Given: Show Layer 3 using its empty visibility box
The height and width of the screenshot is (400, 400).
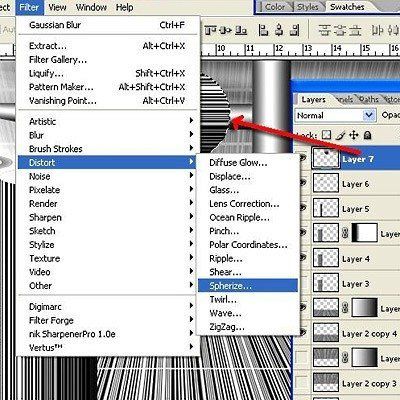Looking at the screenshot, I should [x=303, y=283].
